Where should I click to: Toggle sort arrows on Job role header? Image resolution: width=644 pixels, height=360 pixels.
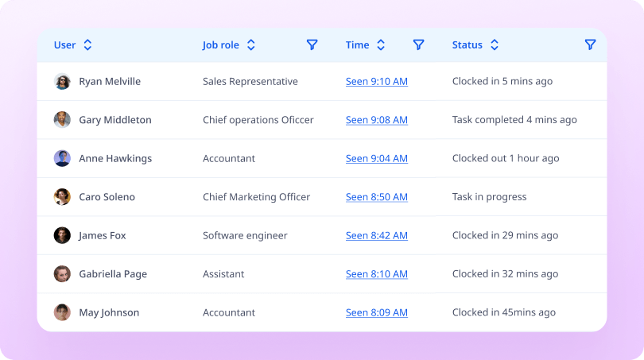tap(250, 45)
